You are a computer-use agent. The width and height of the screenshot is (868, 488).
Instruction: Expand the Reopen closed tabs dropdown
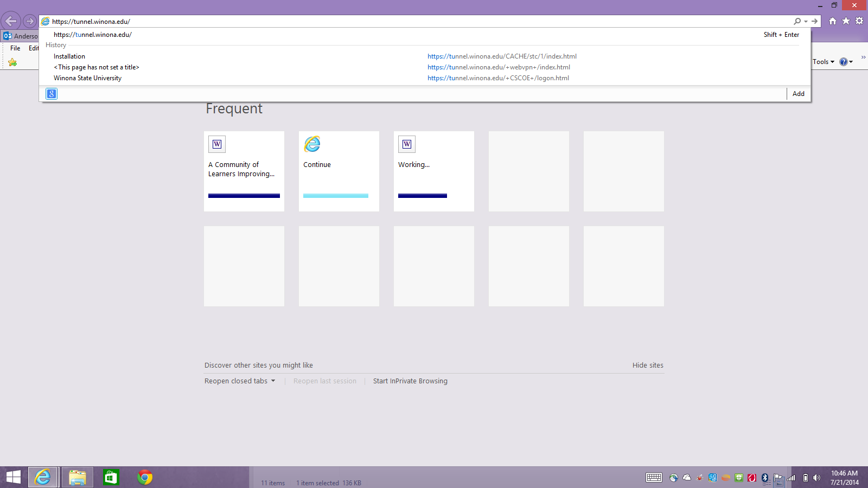click(240, 381)
